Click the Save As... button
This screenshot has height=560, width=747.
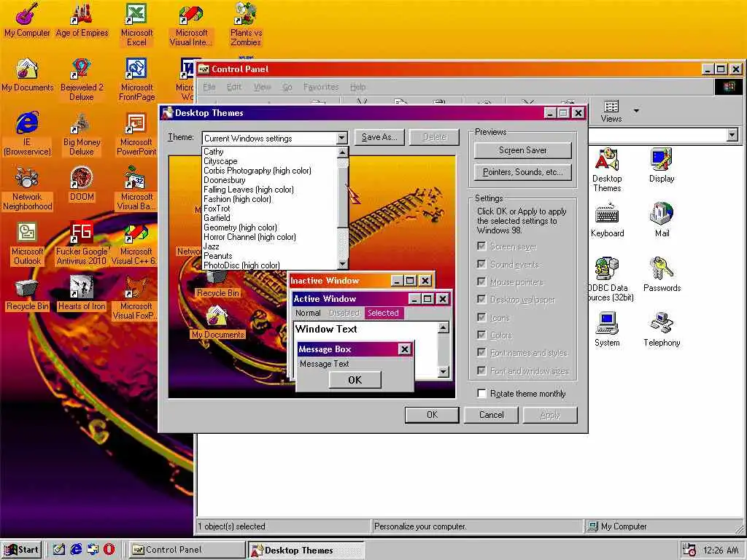coord(379,137)
